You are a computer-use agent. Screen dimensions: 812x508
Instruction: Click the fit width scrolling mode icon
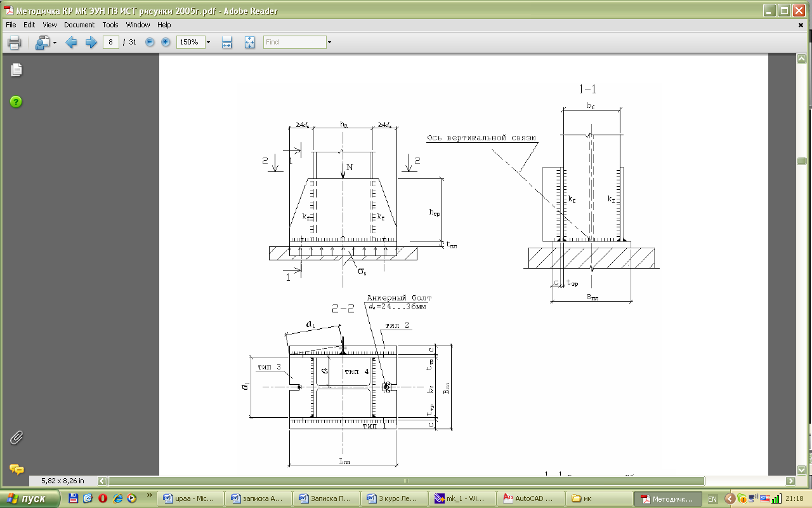click(x=226, y=43)
